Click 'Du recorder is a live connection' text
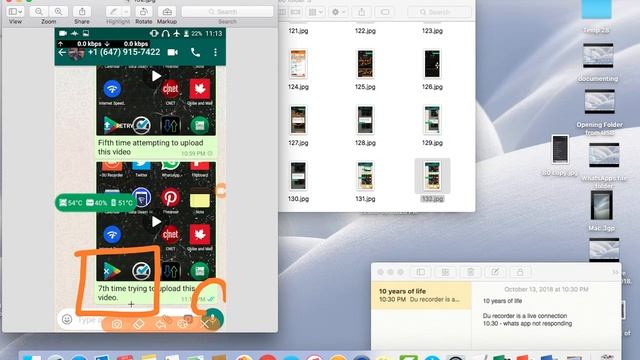The image size is (640, 360). pos(525,316)
